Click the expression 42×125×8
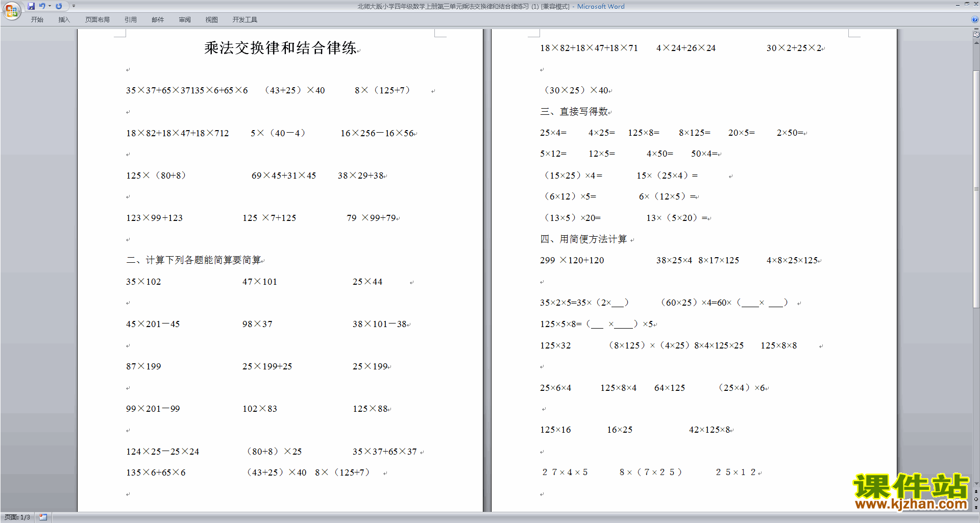 [x=709, y=430]
